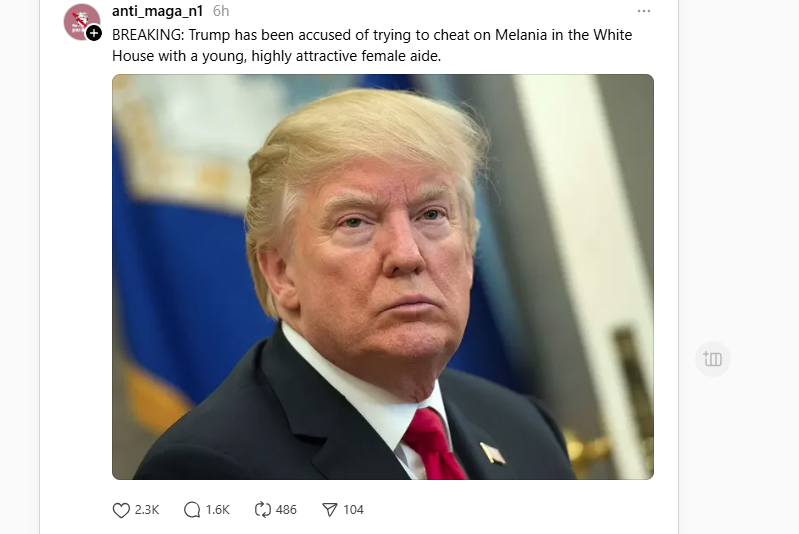This screenshot has height=534, width=799.
Task: Like the post with the heart icon
Action: click(121, 510)
